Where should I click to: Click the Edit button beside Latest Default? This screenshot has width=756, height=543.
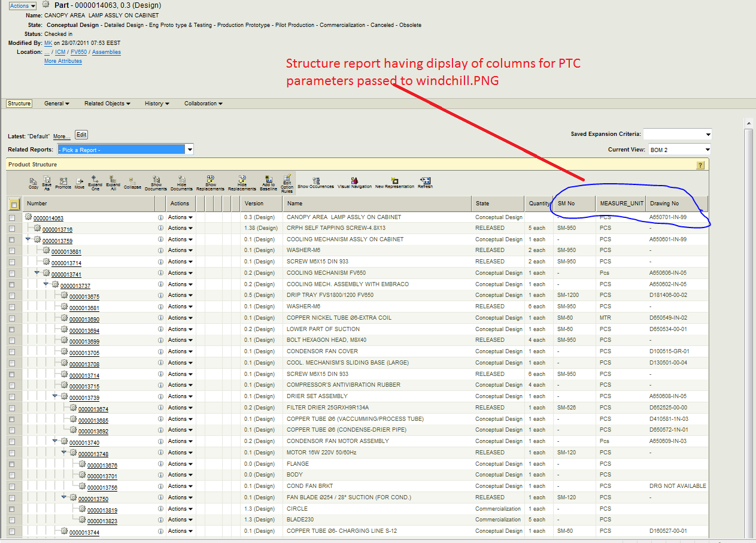tap(81, 135)
